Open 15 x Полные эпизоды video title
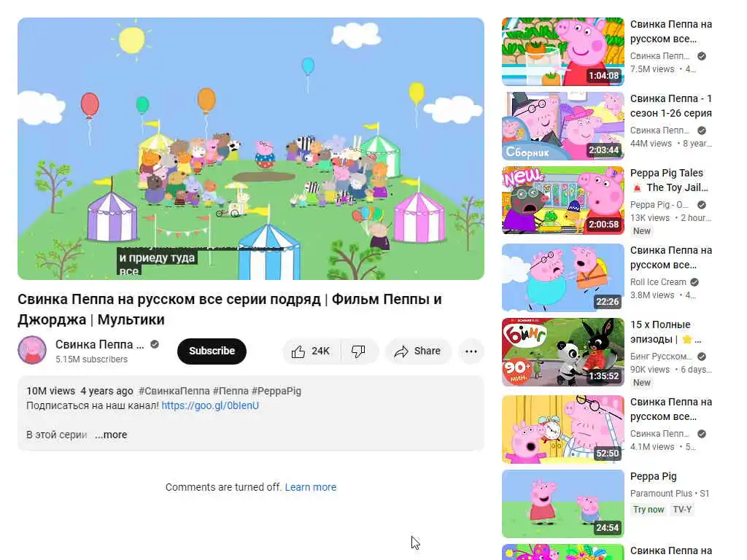Viewport: 747px width, 560px height. coord(665,332)
